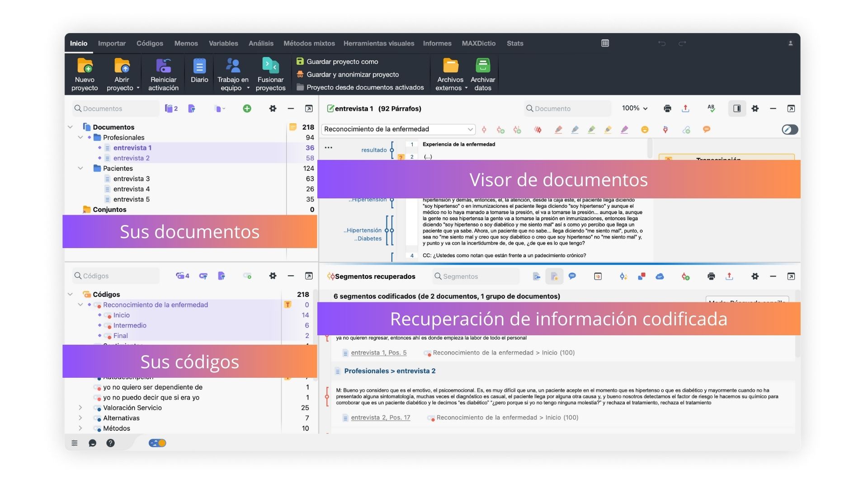This screenshot has width=868, height=488.
Task: Click the print icon in document viewer
Action: [x=666, y=108]
